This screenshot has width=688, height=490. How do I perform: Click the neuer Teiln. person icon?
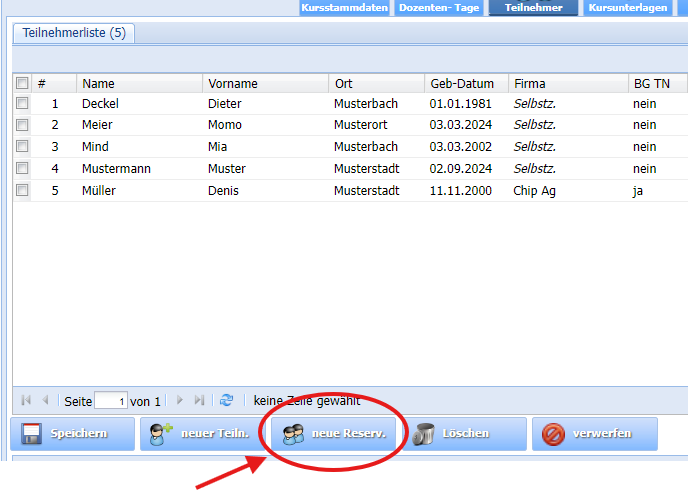(x=161, y=434)
